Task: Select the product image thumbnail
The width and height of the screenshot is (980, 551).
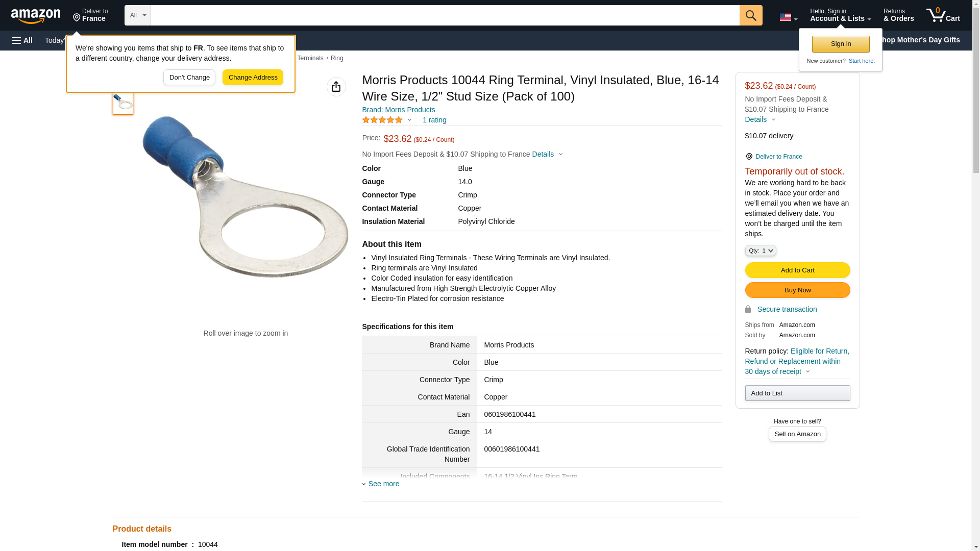Action: pos(123,103)
